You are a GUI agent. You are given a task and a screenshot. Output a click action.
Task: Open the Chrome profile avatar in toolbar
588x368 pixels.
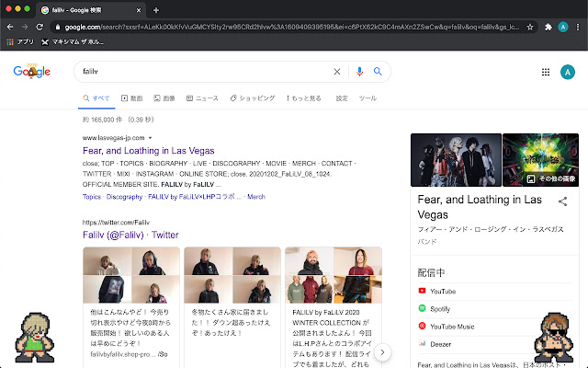(563, 27)
